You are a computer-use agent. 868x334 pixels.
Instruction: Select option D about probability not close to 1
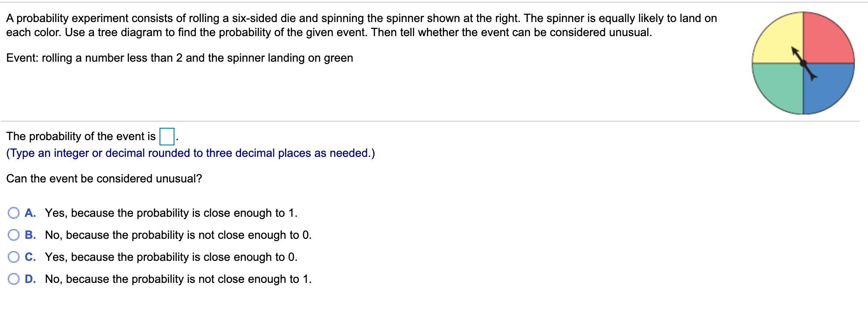pyautogui.click(x=14, y=278)
